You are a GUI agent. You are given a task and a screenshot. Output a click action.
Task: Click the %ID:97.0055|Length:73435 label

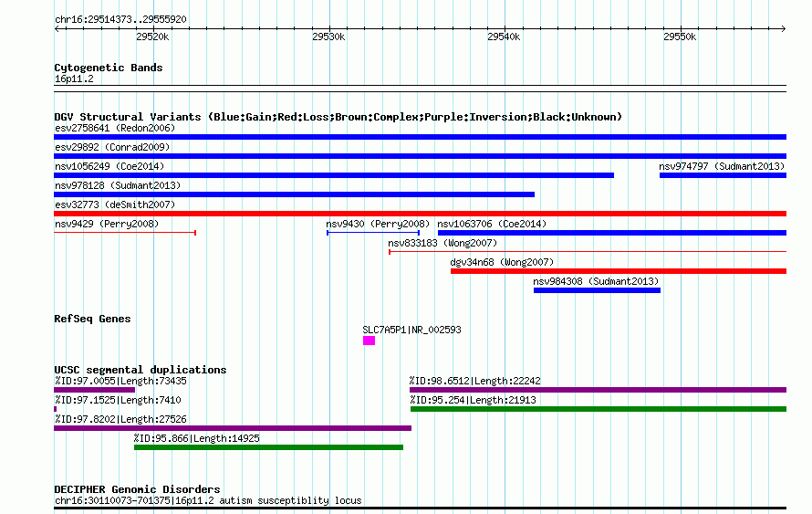click(120, 381)
